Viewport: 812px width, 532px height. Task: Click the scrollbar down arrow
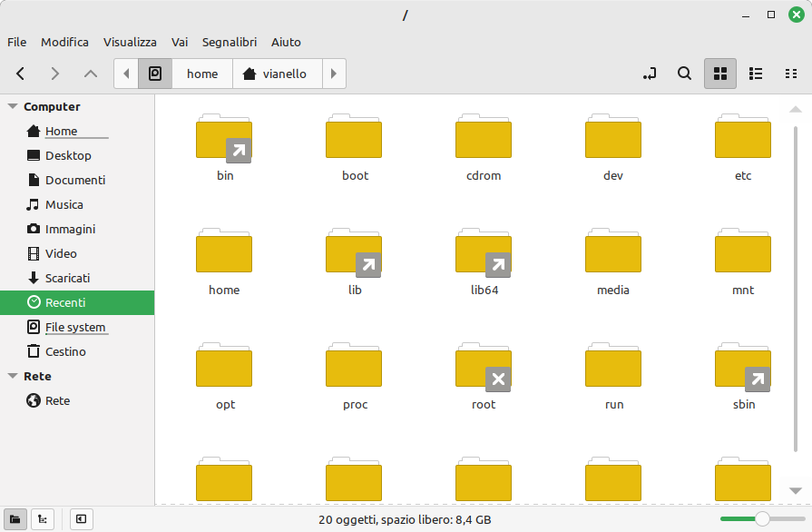pyautogui.click(x=796, y=490)
